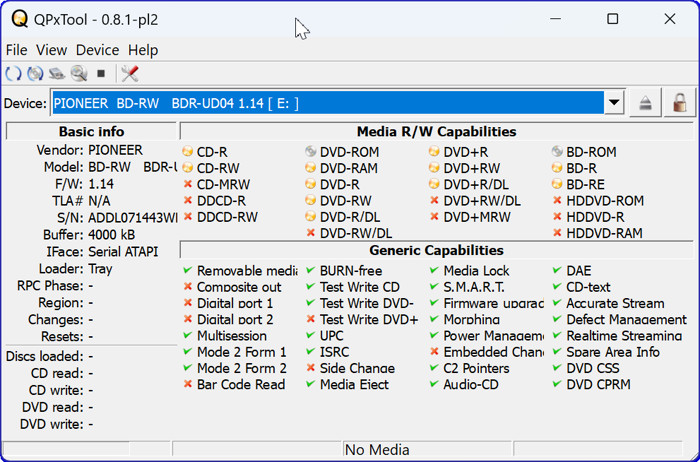Click the C2 Pointers label
Image resolution: width=700 pixels, height=462 pixels.
[x=476, y=368]
